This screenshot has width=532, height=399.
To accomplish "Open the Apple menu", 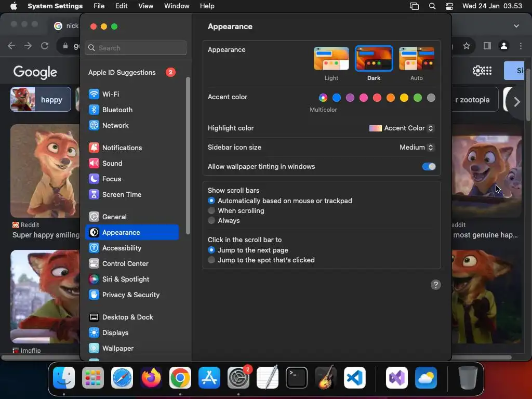I will pos(14,6).
